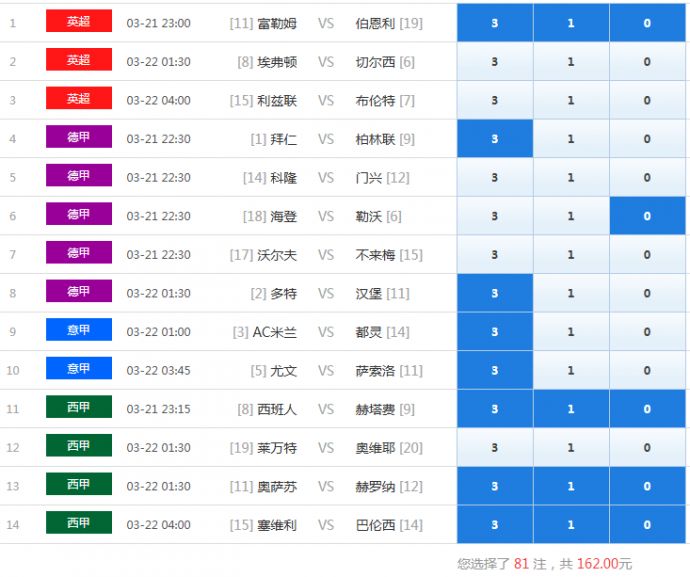Click the 英超 league tag in row 1

(78, 22)
